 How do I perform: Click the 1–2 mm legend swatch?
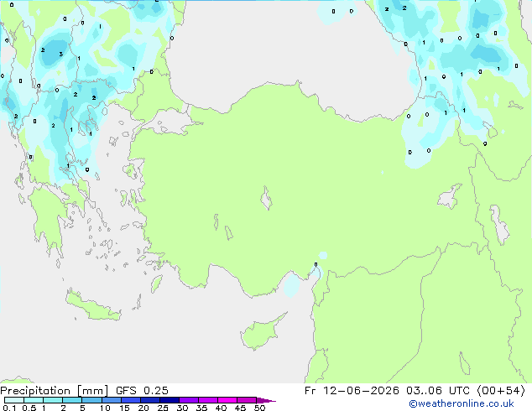pyautogui.click(x=53, y=400)
